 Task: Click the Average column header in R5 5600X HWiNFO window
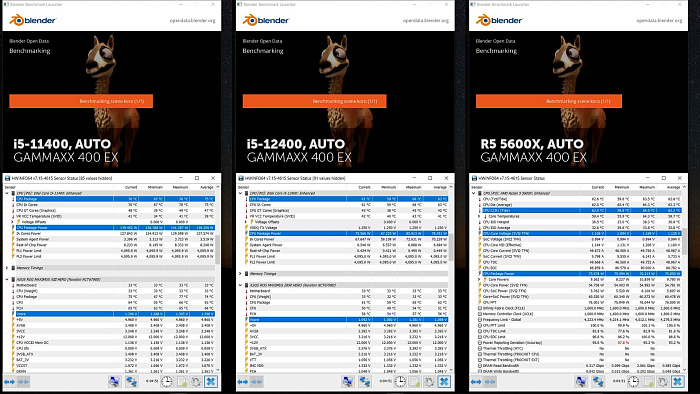click(673, 187)
